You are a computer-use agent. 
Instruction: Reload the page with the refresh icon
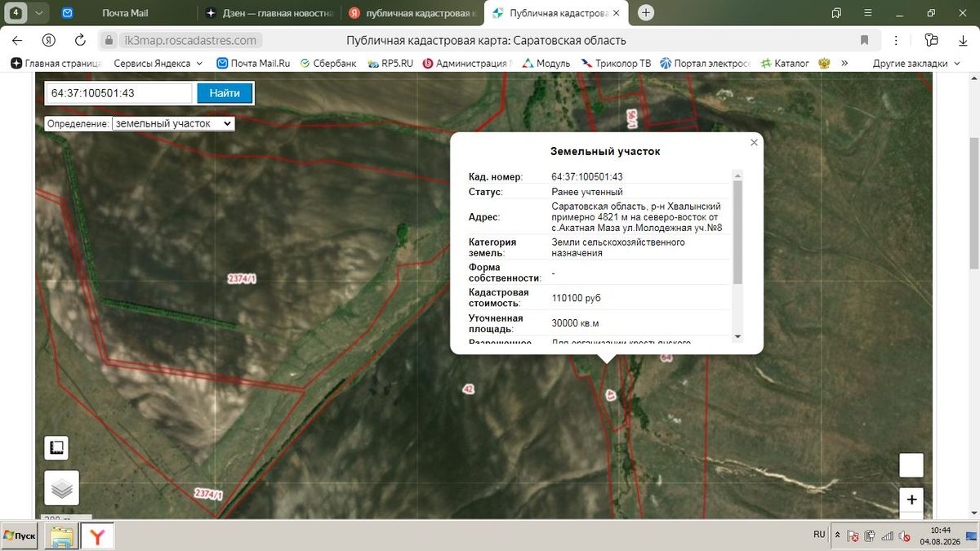80,40
